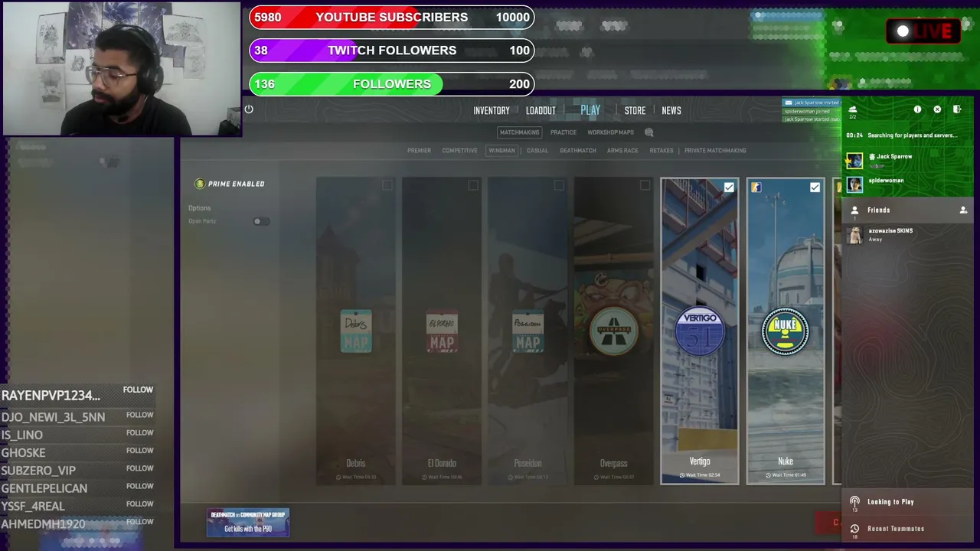The image size is (980, 551).
Task: Leave the lobby using the exit icon
Action: [x=957, y=109]
